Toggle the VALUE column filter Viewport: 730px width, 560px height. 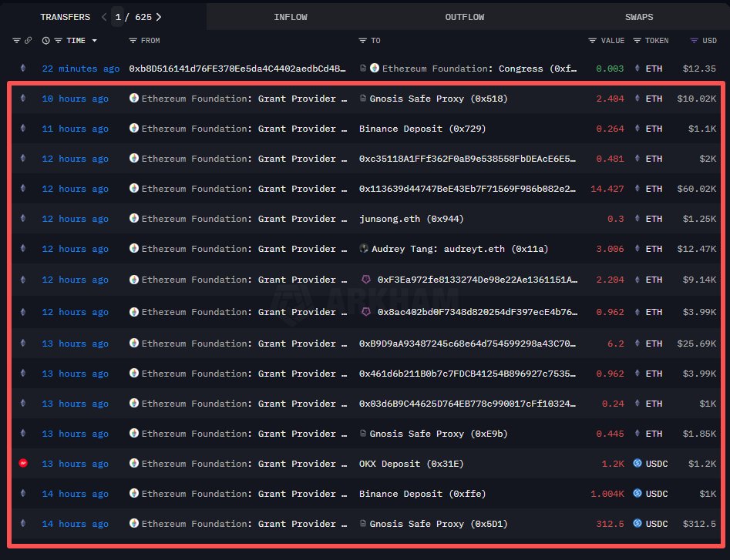click(592, 40)
